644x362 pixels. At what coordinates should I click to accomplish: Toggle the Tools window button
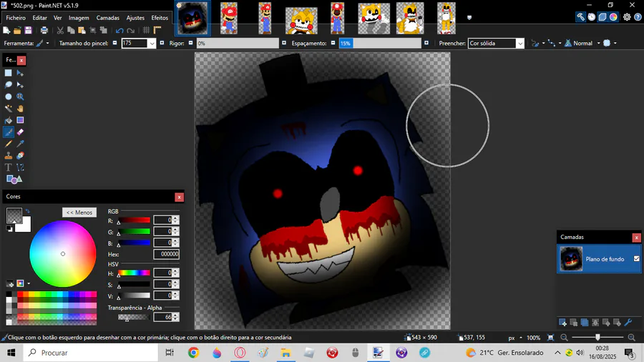click(x=580, y=17)
